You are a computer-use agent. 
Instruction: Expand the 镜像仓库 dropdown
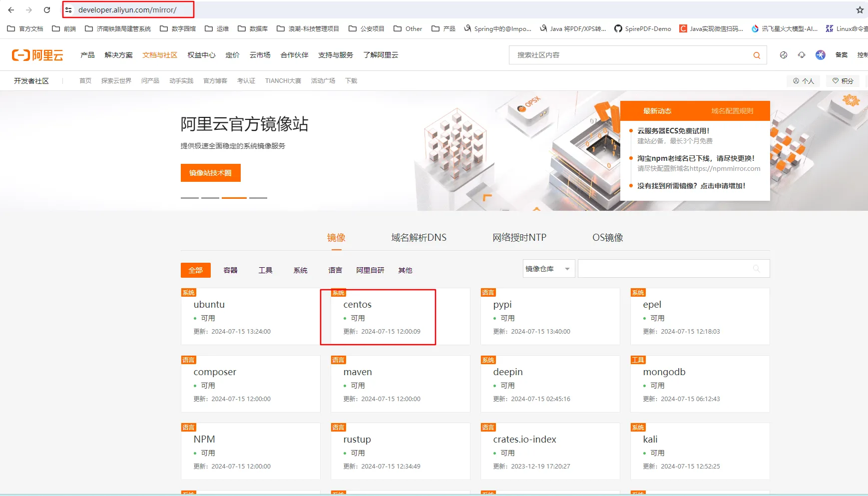click(548, 269)
